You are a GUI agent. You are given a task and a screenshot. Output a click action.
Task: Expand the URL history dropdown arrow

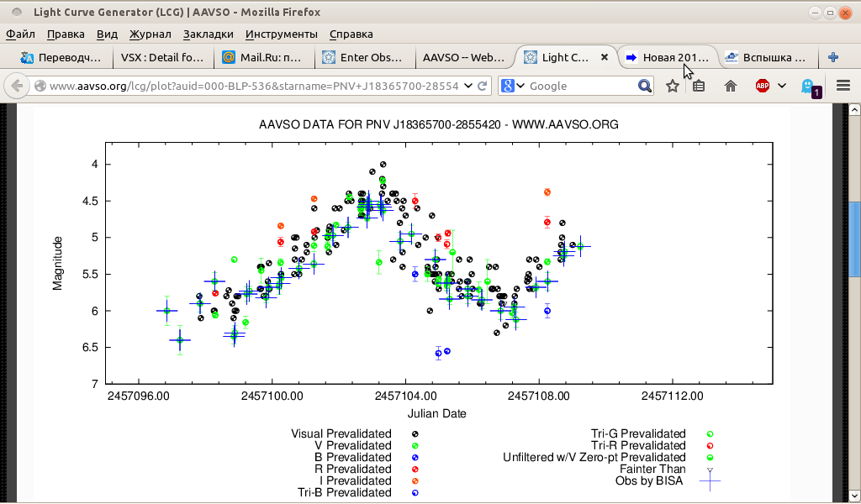pos(467,86)
